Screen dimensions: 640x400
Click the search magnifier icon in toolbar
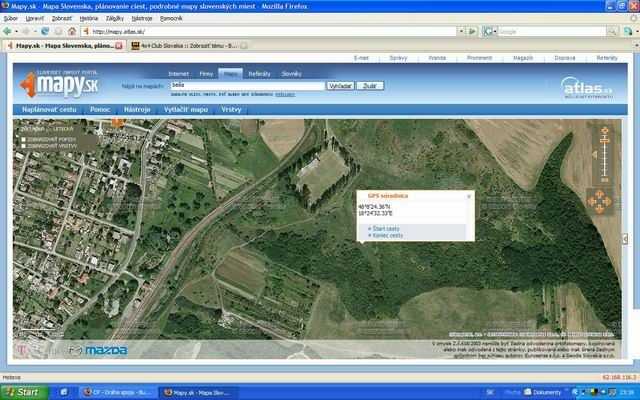point(612,31)
